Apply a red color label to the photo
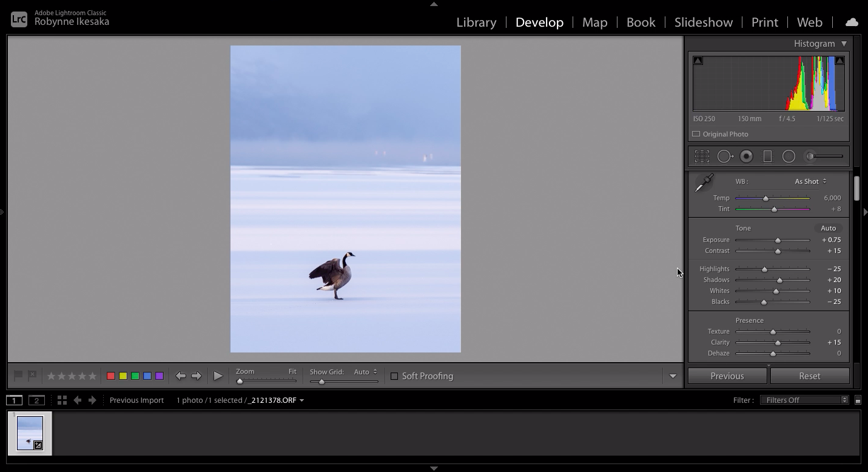 click(x=110, y=376)
